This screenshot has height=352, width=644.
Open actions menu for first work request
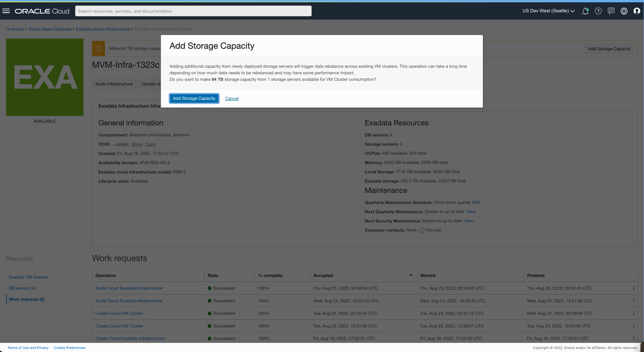pyautogui.click(x=633, y=288)
